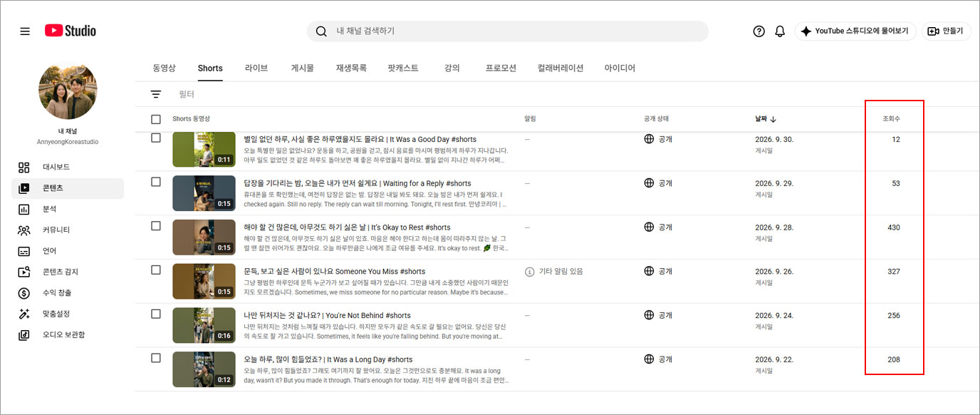Click the title 답장을 기다리는 밤 Waiting for a Reply
This screenshot has width=980, height=415.
click(358, 183)
